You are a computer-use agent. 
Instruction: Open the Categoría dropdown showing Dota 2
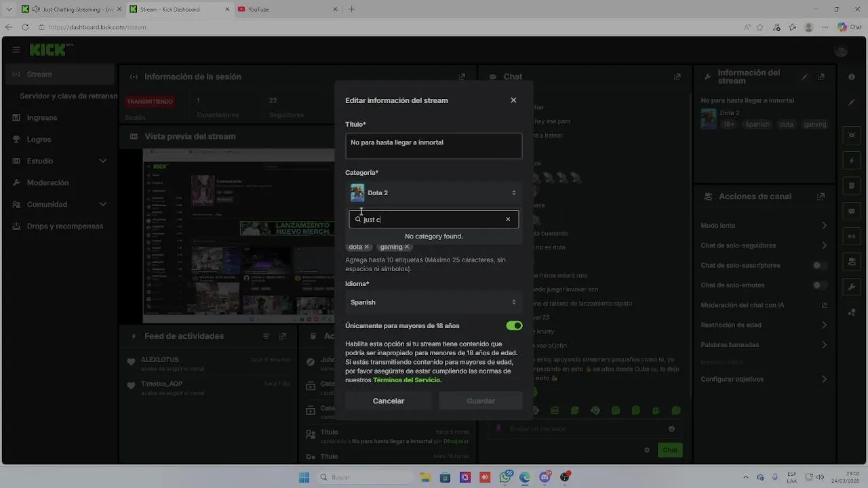[x=433, y=193]
